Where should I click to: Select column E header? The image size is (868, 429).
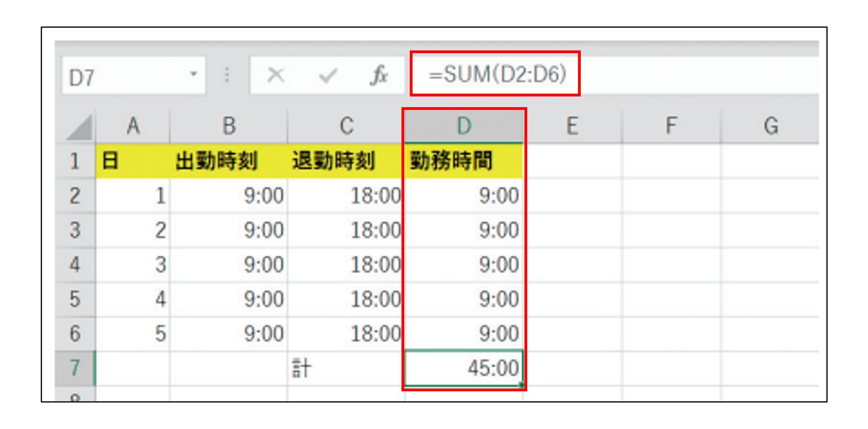572,126
